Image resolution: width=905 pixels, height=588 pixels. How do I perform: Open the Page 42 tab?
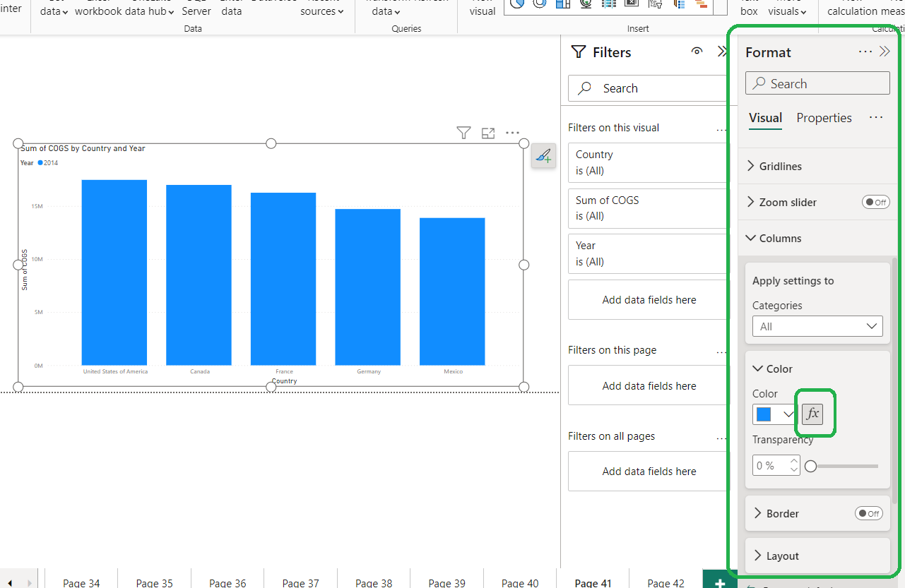pyautogui.click(x=666, y=582)
